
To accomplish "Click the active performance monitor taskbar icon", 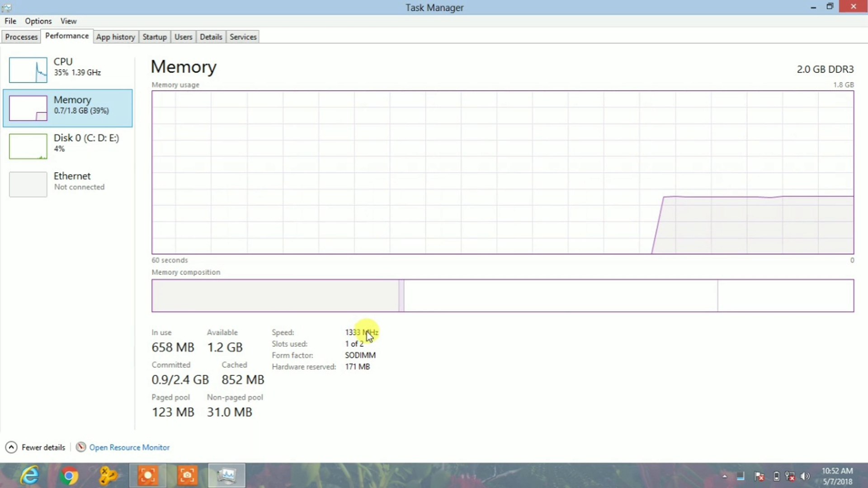I will pos(226,475).
